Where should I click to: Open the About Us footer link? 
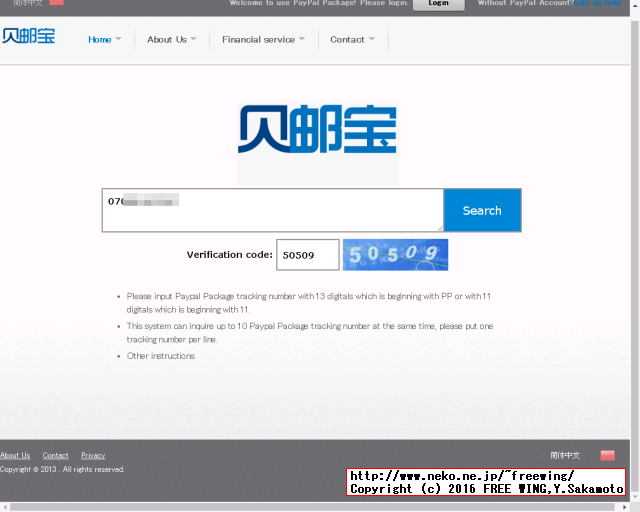[x=15, y=455]
